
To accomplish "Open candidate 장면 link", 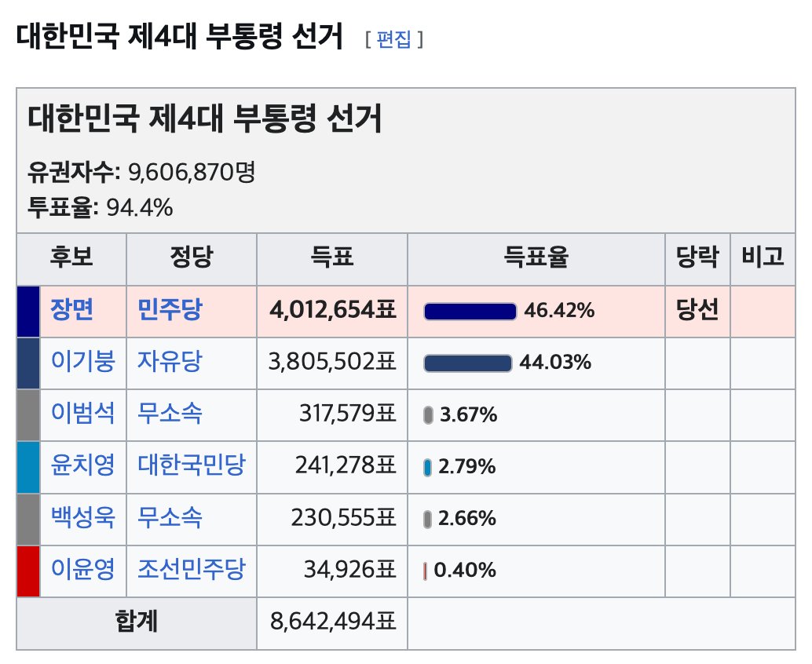I will click(x=72, y=311).
